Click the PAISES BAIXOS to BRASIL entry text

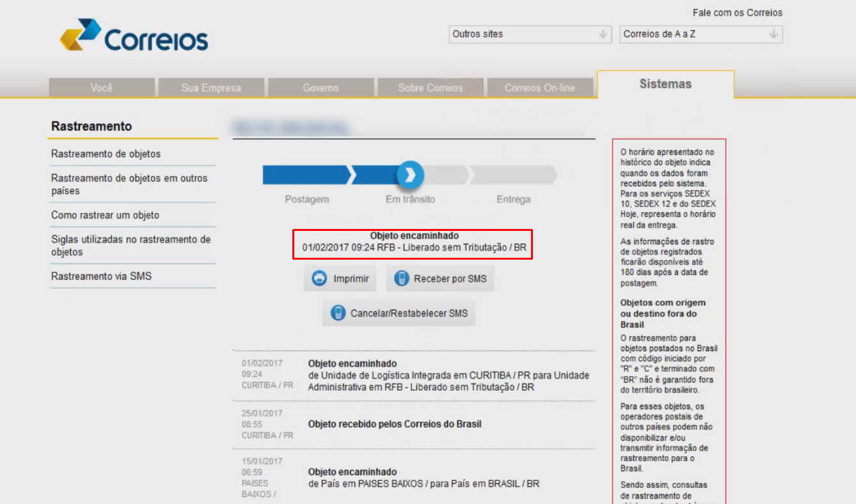click(x=424, y=484)
